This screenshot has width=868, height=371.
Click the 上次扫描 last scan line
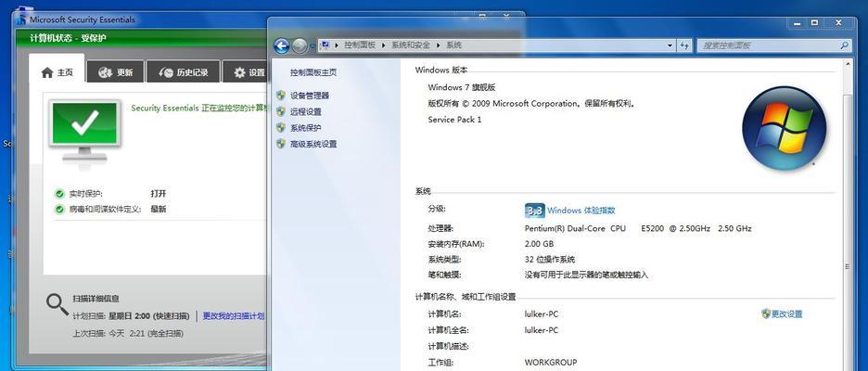pyautogui.click(x=128, y=333)
